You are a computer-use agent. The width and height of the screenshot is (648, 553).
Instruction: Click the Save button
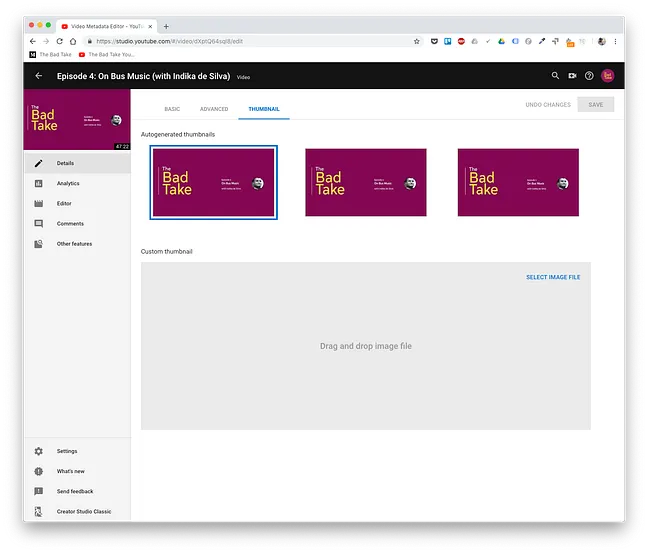[596, 105]
